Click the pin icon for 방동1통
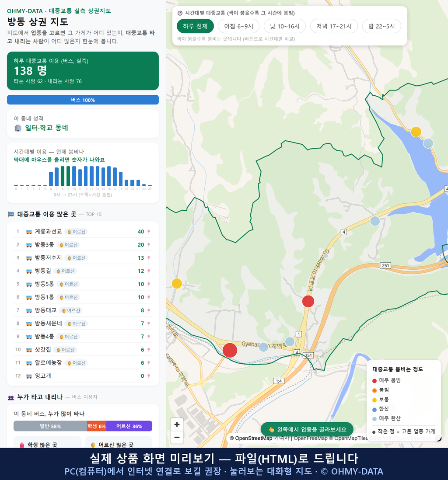448x480 pixels. coord(149,297)
